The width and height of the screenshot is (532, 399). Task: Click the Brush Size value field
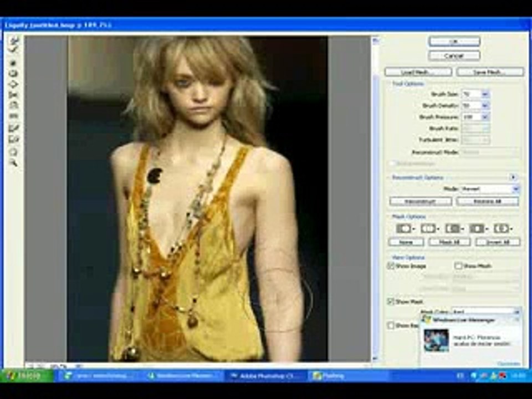tap(472, 94)
